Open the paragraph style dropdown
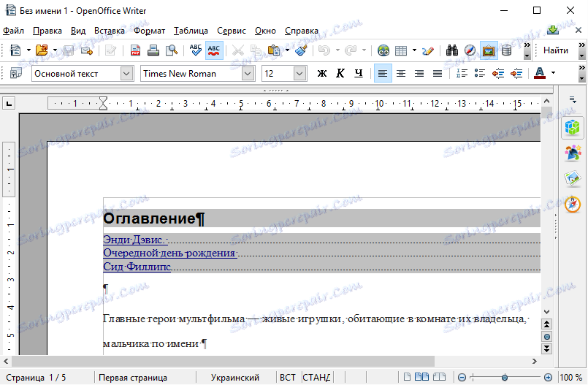588x385 pixels. click(x=126, y=73)
